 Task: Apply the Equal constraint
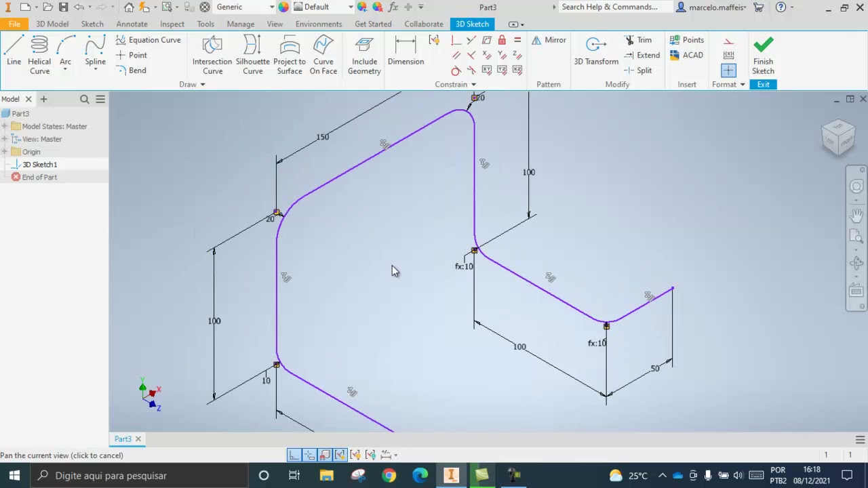(x=517, y=40)
